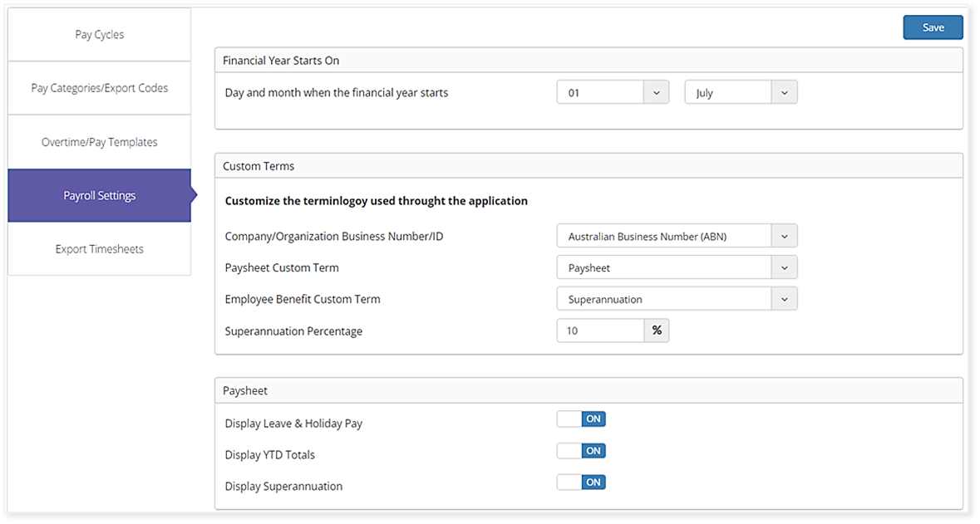
Task: Expand the financial year month dropdown arrow
Action: coord(784,93)
